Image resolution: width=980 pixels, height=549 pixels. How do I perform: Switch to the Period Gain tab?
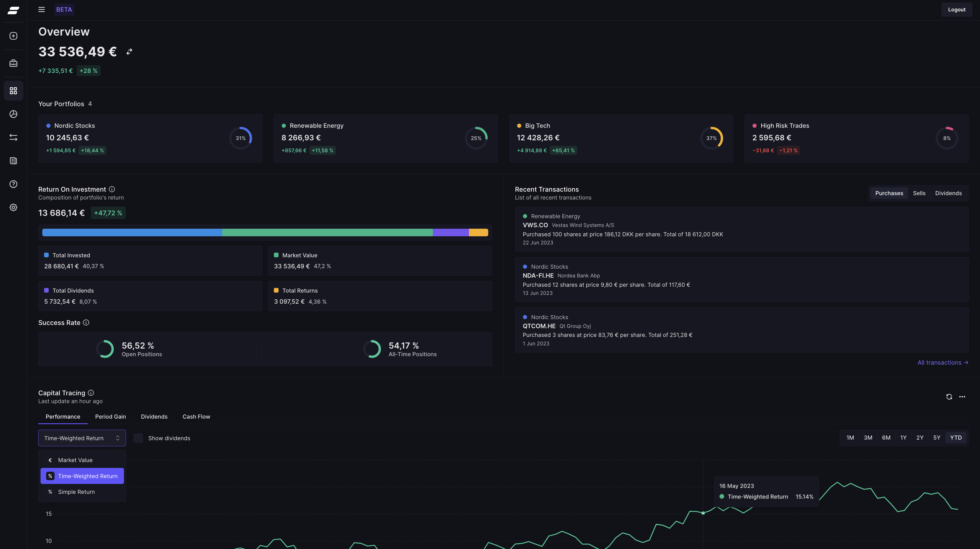coord(110,417)
